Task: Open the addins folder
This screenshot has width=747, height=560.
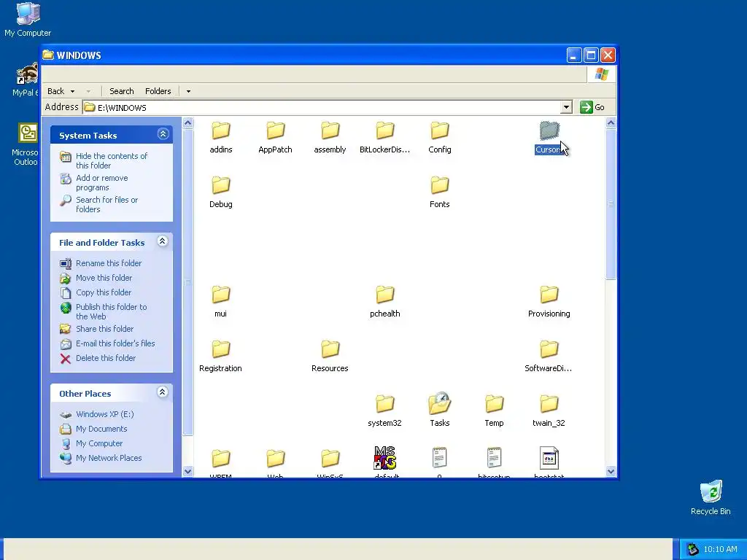Action: [220, 138]
